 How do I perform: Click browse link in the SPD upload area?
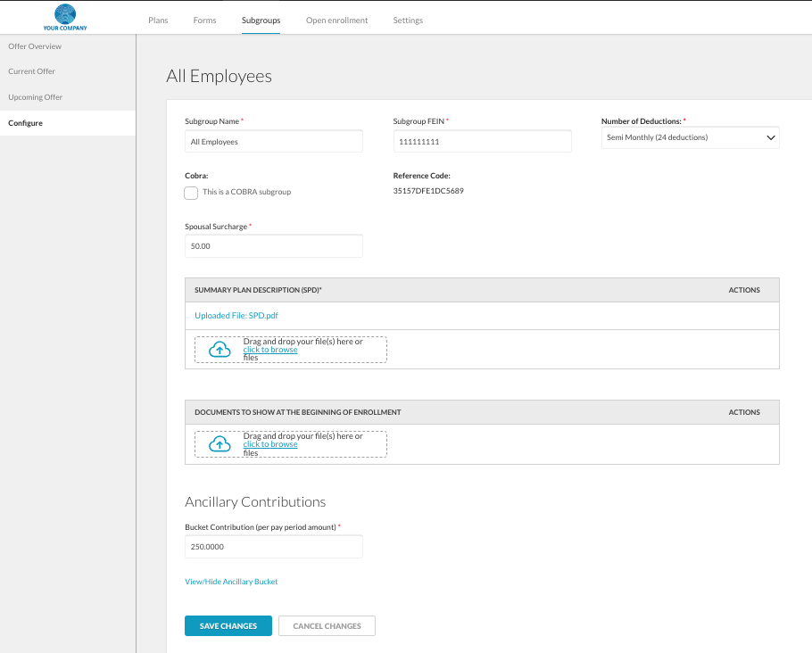click(x=270, y=350)
